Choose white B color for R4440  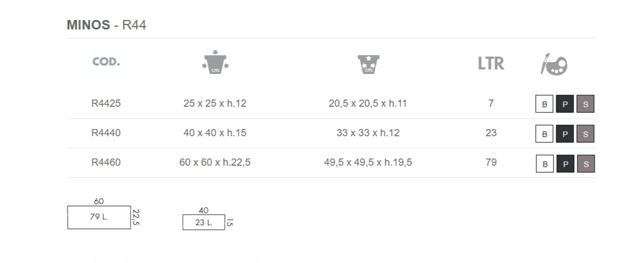(x=544, y=134)
